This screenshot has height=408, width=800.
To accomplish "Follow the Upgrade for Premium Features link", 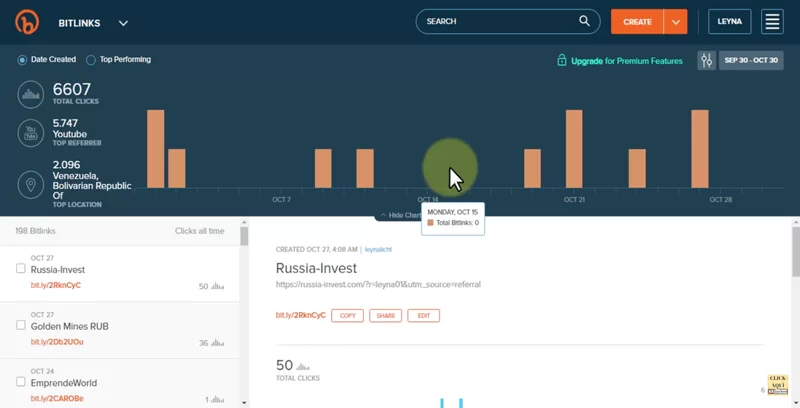I will click(627, 61).
